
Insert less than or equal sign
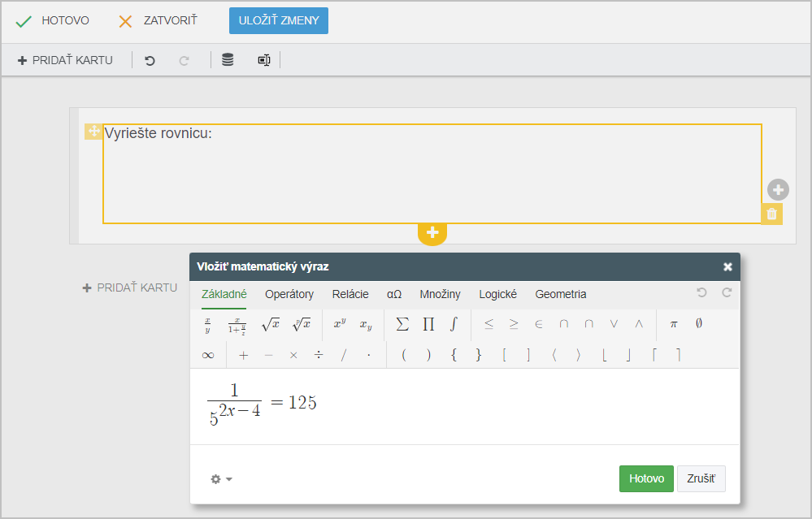click(x=489, y=325)
